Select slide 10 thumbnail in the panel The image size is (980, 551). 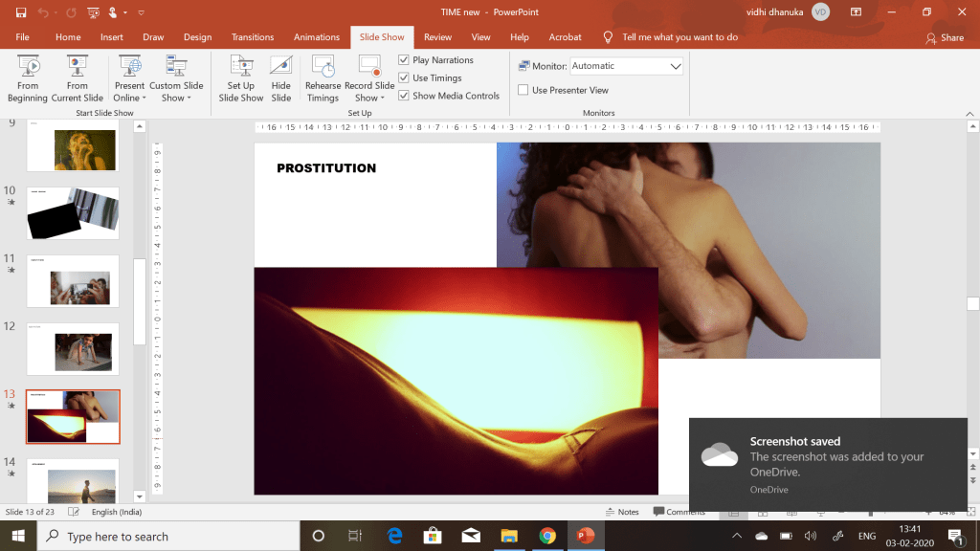73,213
